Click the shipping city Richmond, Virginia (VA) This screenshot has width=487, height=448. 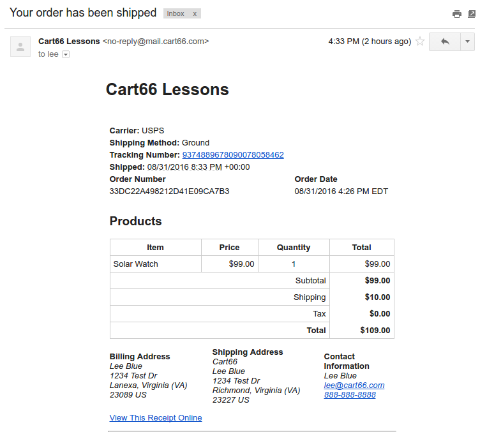point(256,391)
